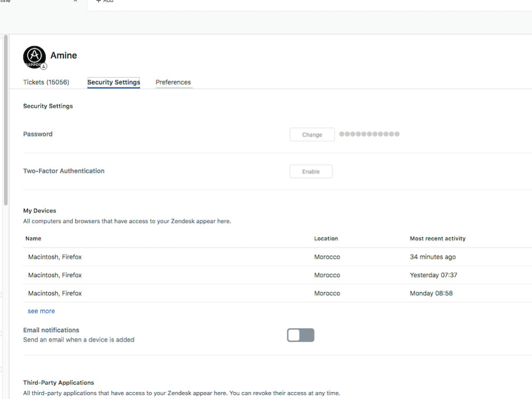This screenshot has height=399, width=532.
Task: Toggle email notifications for new devices
Action: tap(301, 335)
